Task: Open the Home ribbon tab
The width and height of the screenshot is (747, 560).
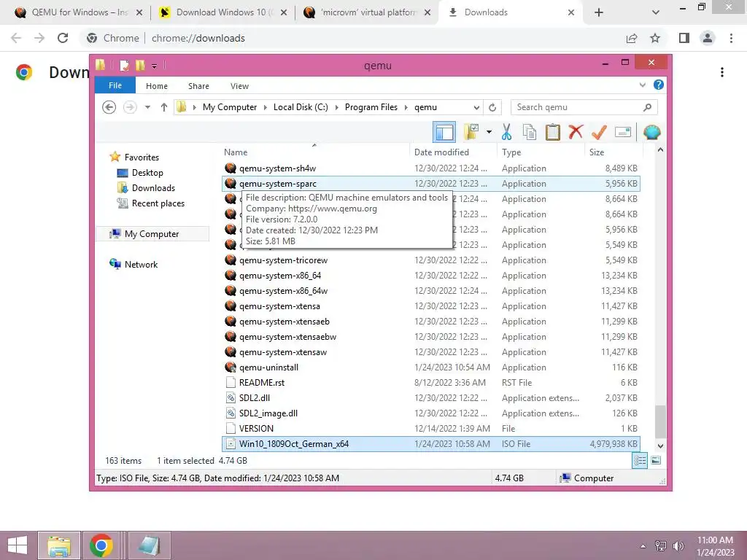Action: tap(157, 86)
